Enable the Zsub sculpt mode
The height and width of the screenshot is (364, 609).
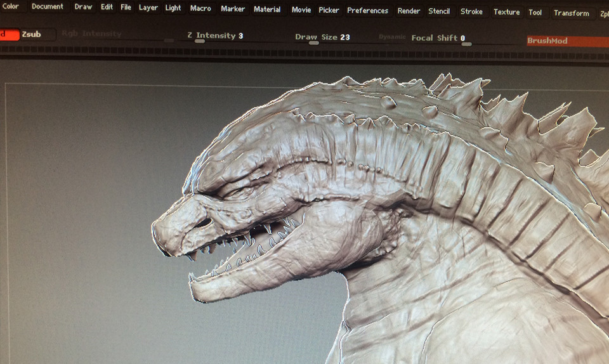(31, 34)
